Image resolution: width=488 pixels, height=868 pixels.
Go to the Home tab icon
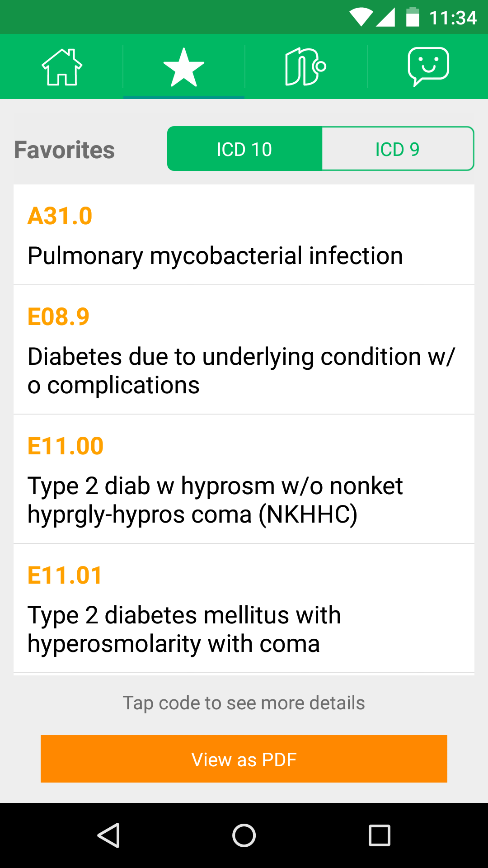pyautogui.click(x=62, y=67)
